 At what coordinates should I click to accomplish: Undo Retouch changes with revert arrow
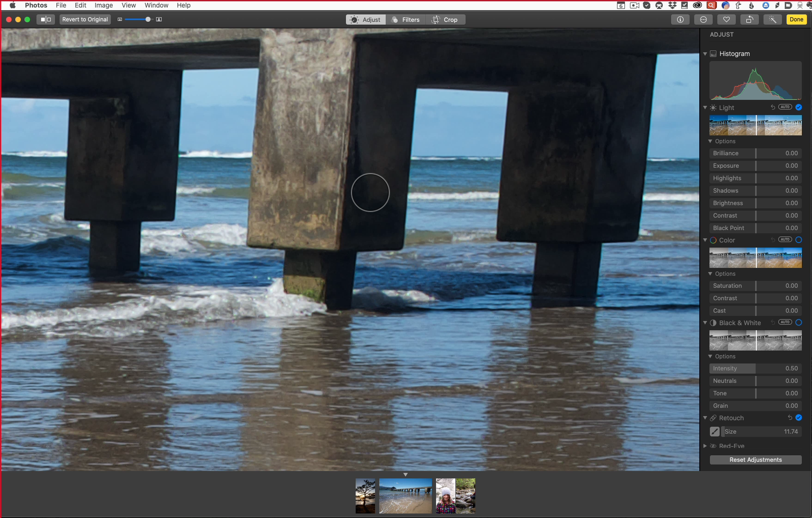[x=790, y=418]
